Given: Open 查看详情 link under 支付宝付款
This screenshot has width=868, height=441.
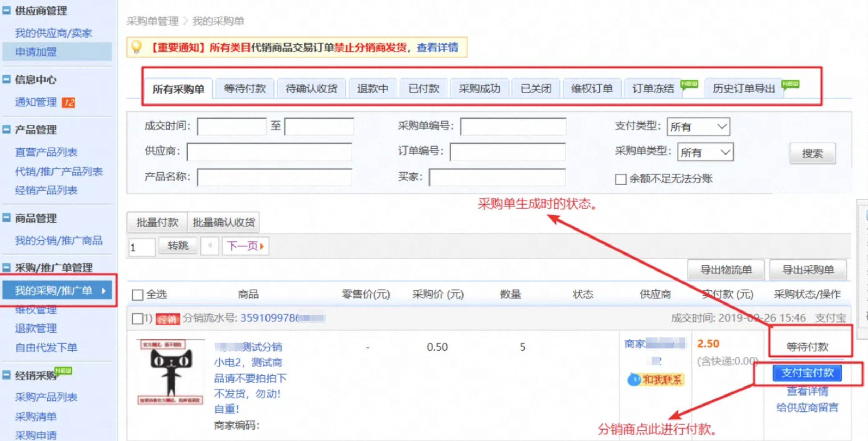Looking at the screenshot, I should pos(807,391).
